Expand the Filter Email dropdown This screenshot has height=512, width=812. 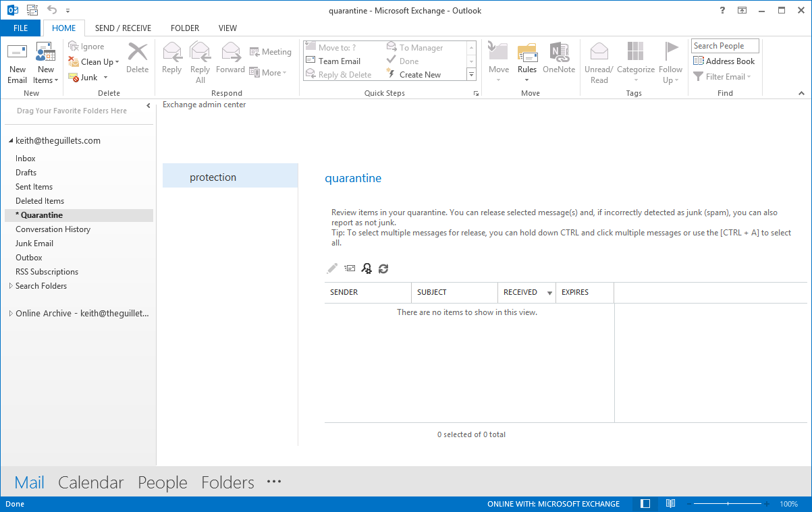tap(722, 76)
